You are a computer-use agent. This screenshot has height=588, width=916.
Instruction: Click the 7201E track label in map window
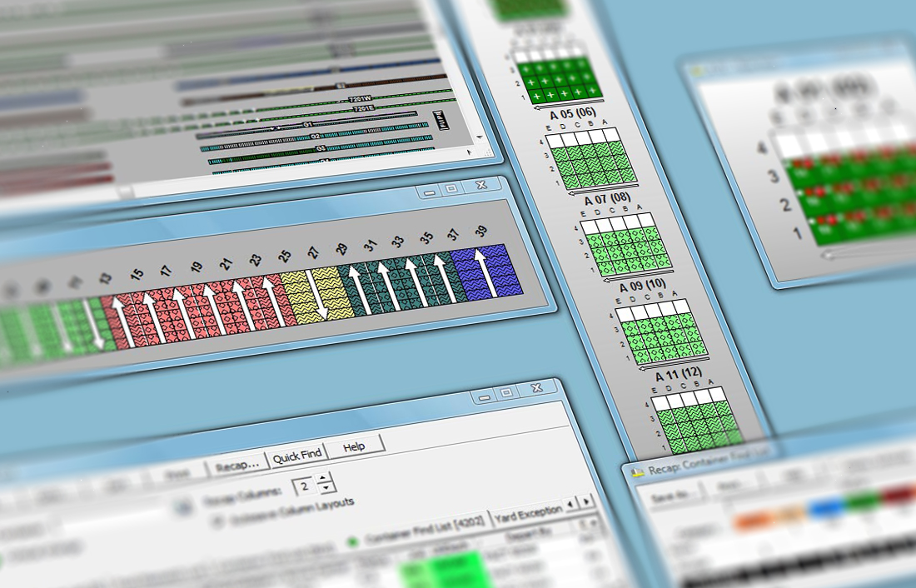(362, 109)
